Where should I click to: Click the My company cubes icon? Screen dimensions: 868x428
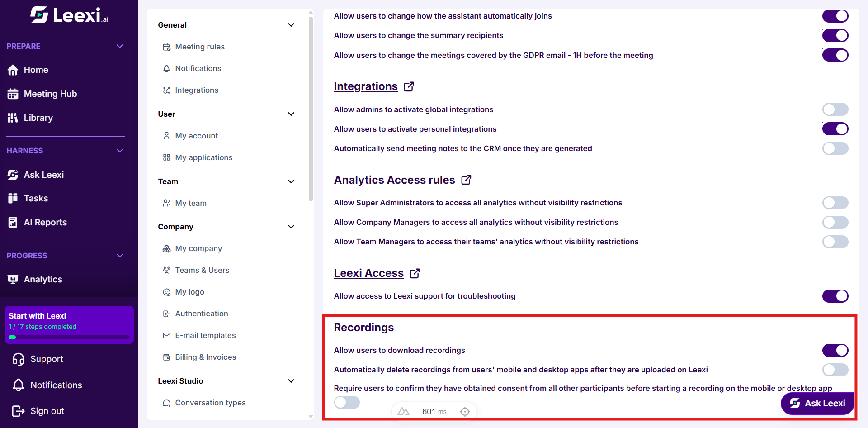click(166, 249)
